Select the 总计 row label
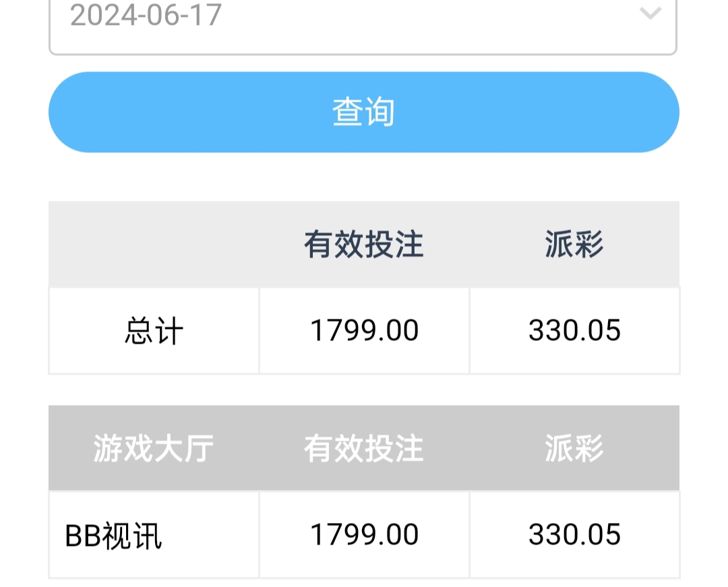Screen dimensions: 728x587 [x=154, y=332]
